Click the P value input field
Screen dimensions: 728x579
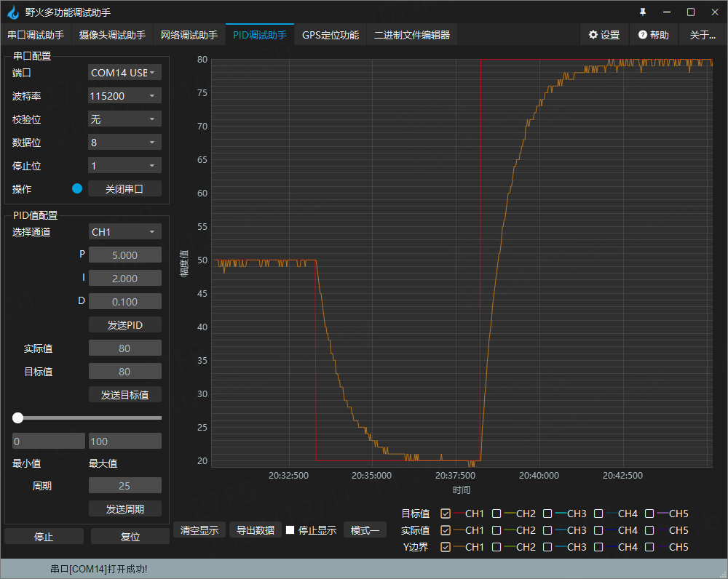(x=125, y=255)
